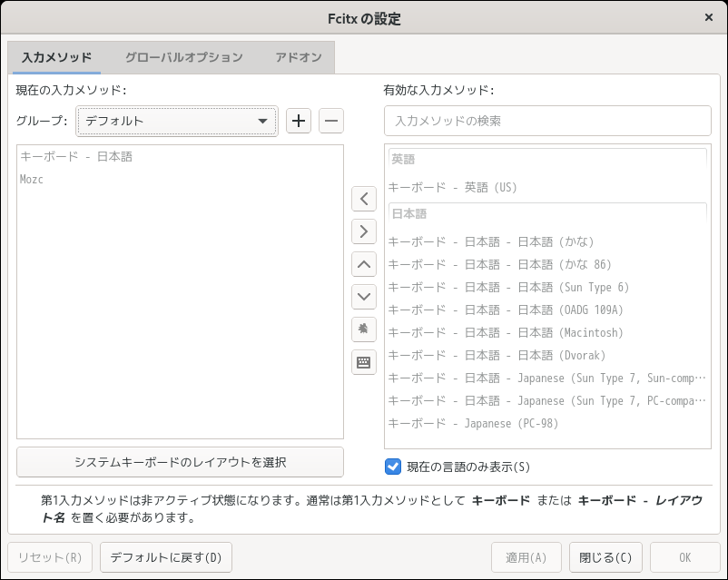Viewport: 728px width, 580px height.
Task: Move selected input method up
Action: click(x=364, y=264)
